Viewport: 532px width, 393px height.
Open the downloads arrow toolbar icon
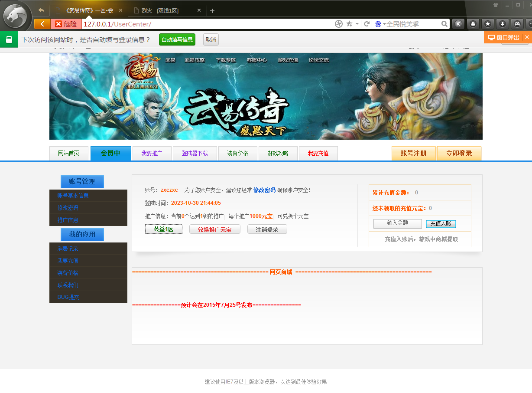(x=503, y=24)
